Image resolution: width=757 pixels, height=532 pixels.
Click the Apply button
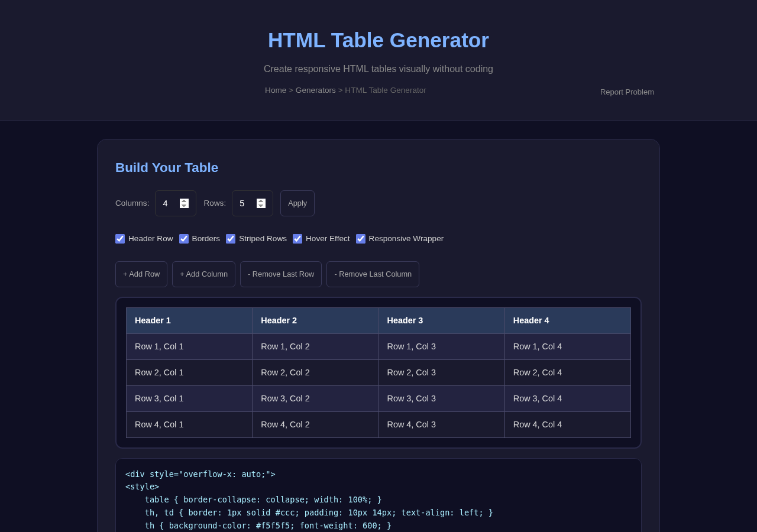(297, 203)
